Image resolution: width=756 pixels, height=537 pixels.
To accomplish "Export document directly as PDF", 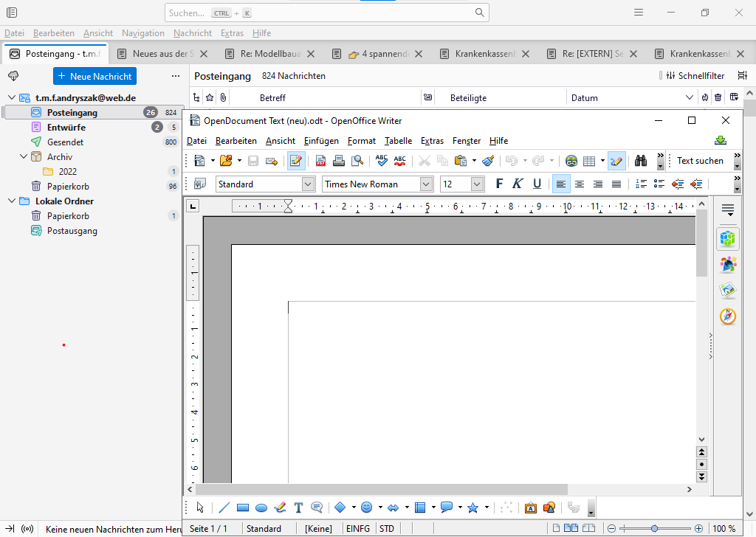I will point(321,161).
